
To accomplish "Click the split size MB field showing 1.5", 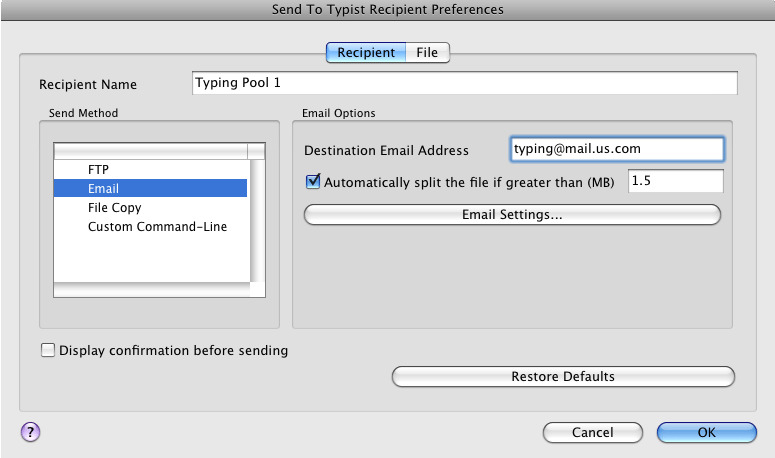I will 676,181.
